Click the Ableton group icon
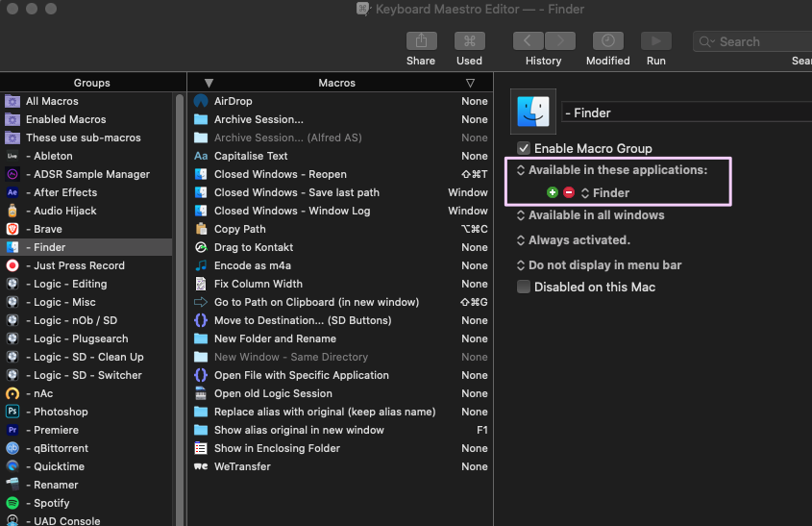The image size is (812, 526). [12, 156]
